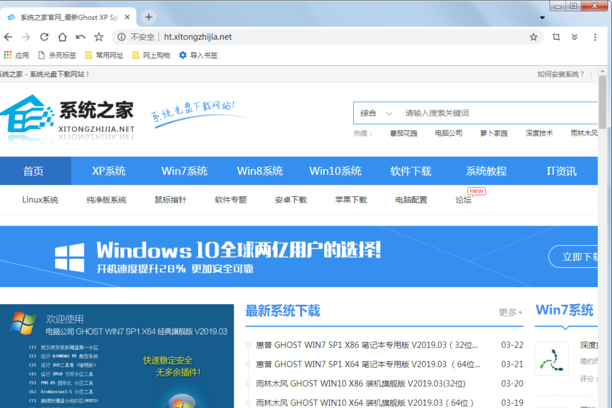
Task: Click the page vertical scrollbar thumb
Action: pos(603,102)
